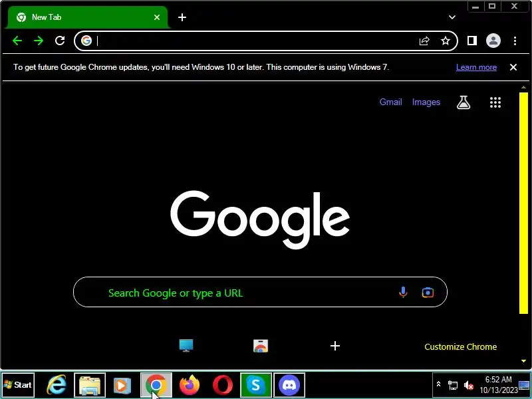Click the Search Google or type a URL box
532x399 pixels.
click(x=260, y=292)
